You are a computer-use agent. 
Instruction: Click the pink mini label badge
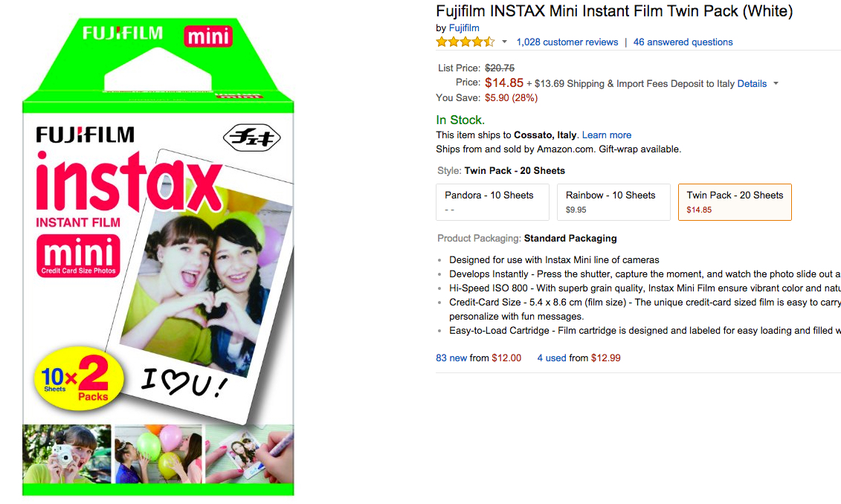click(78, 255)
